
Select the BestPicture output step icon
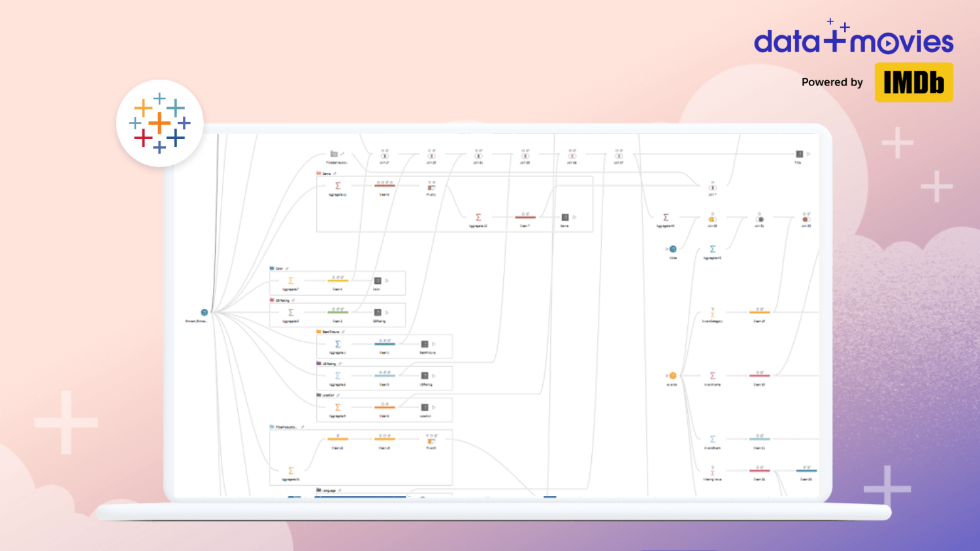[x=425, y=344]
